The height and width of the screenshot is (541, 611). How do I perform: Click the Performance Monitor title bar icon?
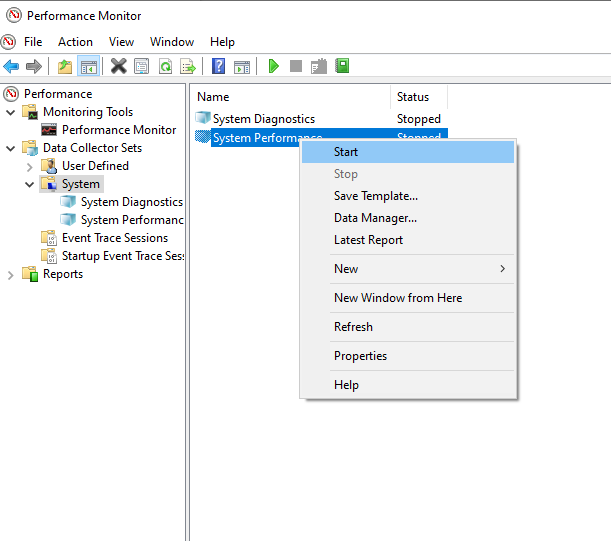point(14,15)
